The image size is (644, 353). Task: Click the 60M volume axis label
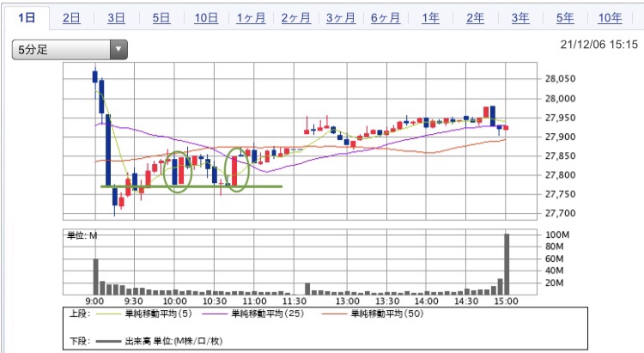click(x=555, y=259)
